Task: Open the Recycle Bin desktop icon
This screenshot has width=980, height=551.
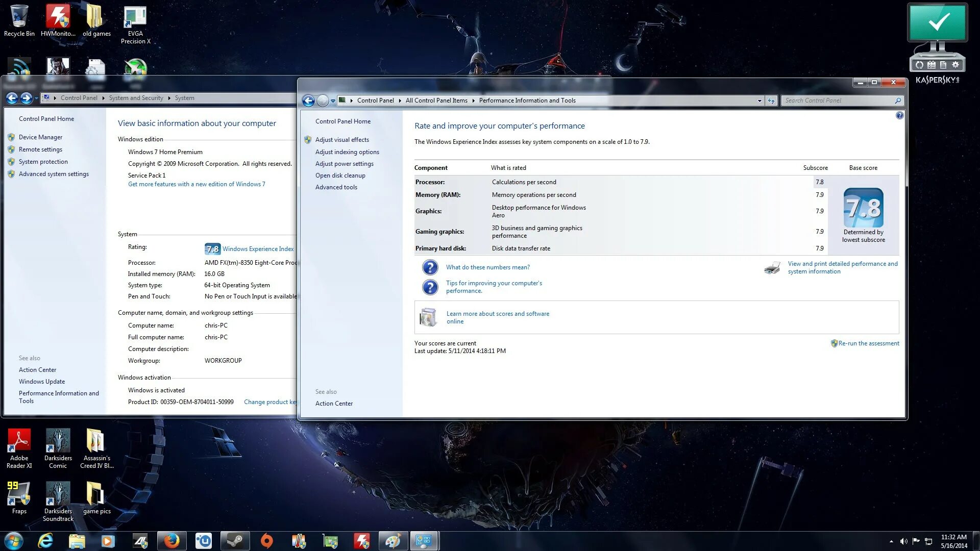Action: click(19, 20)
